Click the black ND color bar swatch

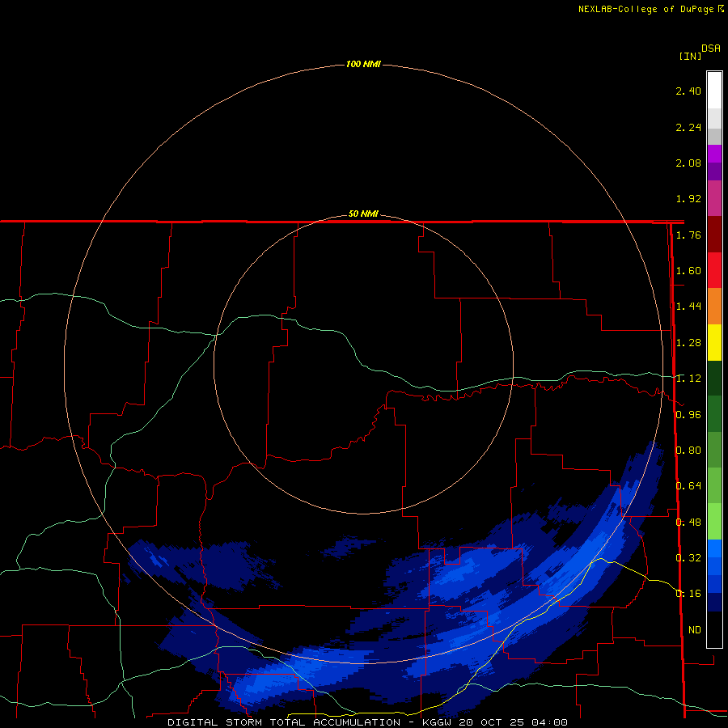point(714,629)
